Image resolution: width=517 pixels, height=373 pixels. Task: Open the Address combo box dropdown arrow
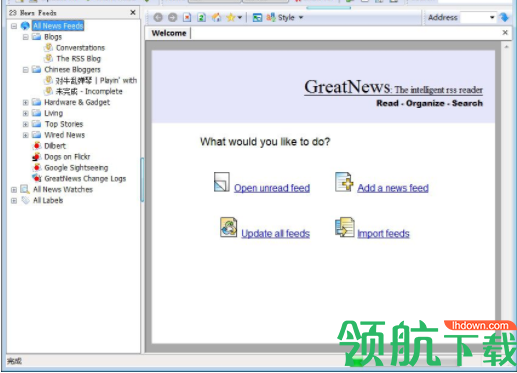492,17
